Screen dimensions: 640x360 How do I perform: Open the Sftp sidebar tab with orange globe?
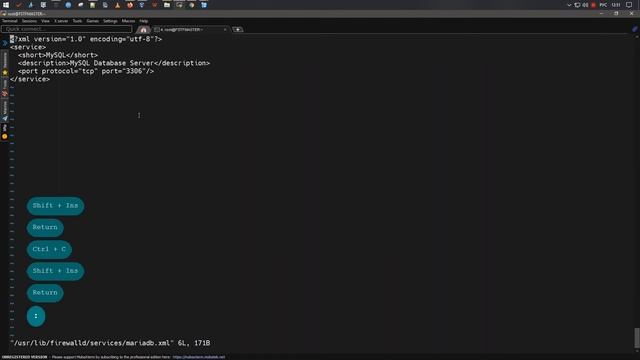(x=5, y=132)
